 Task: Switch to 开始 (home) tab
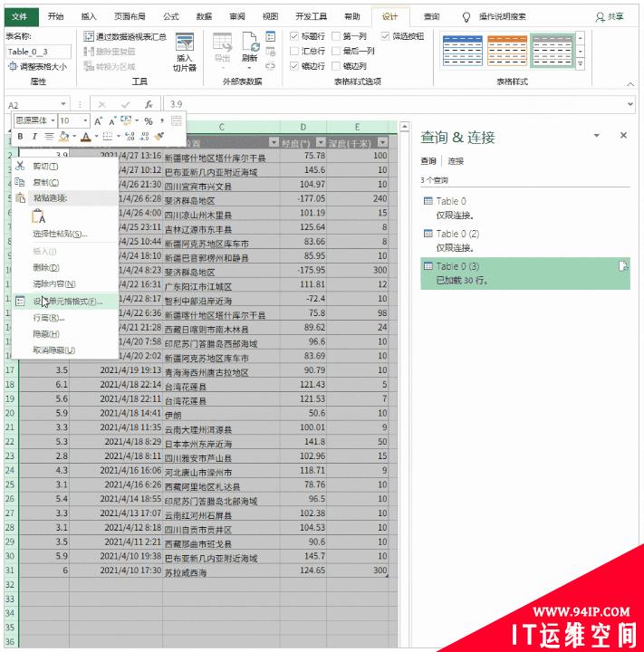click(x=56, y=17)
